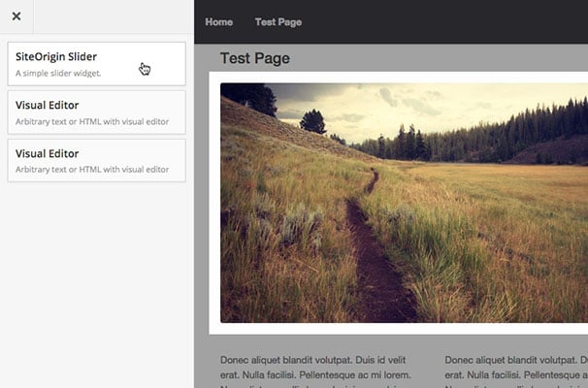Click the white frame around the slider
Image resolution: width=588 pixels, height=388 pixels.
coord(398,329)
